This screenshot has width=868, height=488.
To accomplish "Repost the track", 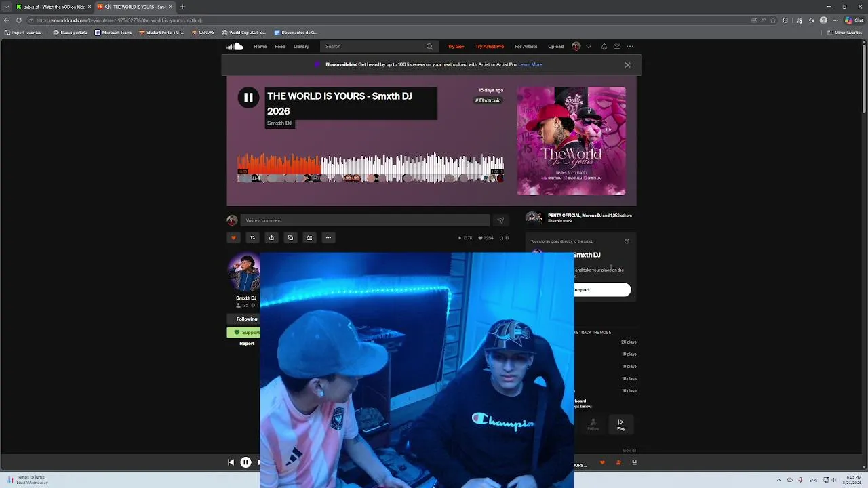I will click(x=252, y=238).
